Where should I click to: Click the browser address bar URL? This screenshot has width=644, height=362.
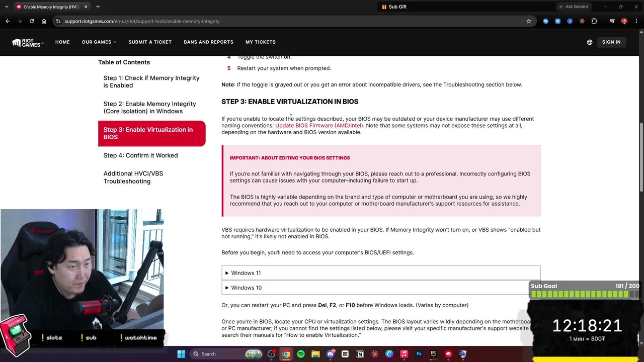point(142,21)
